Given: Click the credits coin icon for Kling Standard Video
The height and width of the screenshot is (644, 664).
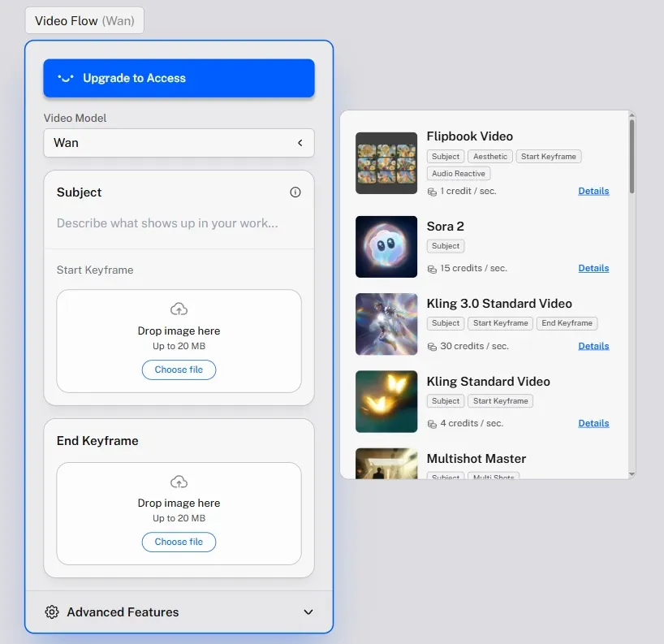Looking at the screenshot, I should tap(432, 424).
